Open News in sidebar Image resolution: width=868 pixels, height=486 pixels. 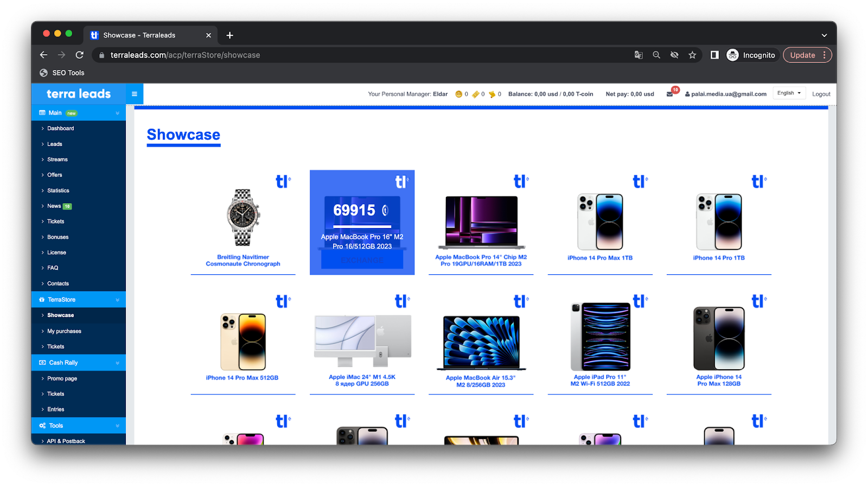(54, 206)
